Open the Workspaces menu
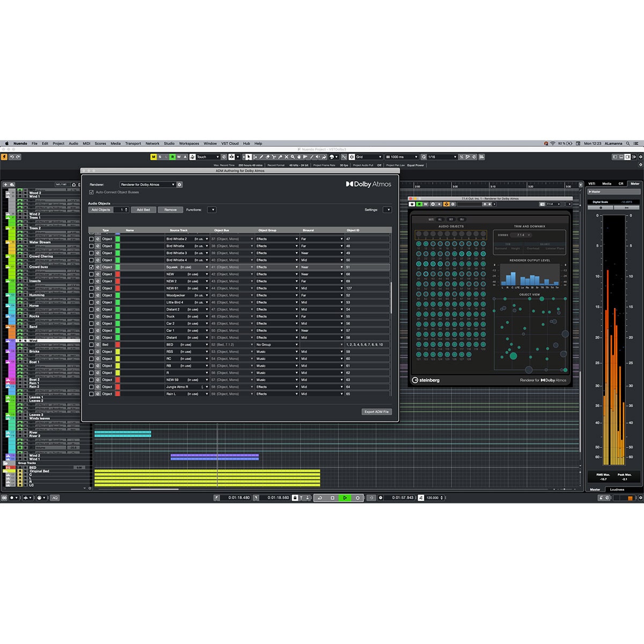The image size is (644, 644). tap(189, 143)
